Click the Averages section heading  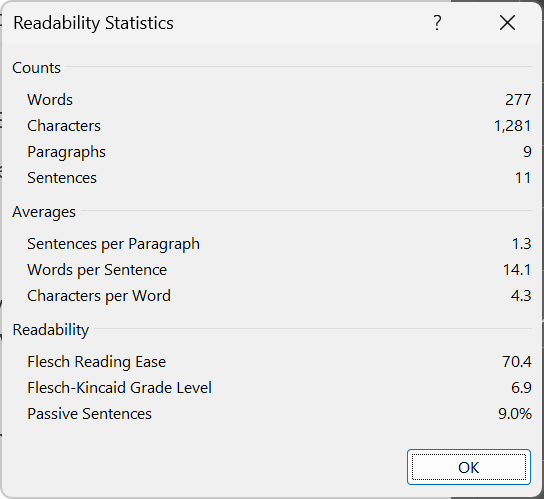[x=44, y=212]
